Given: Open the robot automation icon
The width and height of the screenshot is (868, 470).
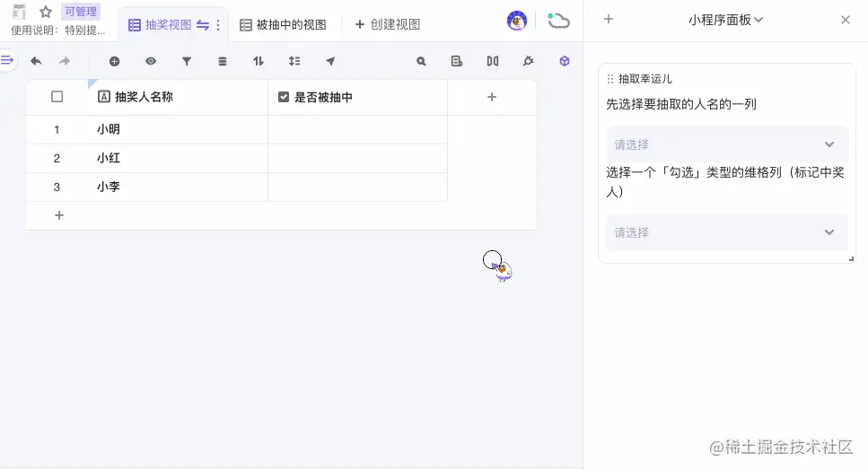Looking at the screenshot, I should point(529,61).
